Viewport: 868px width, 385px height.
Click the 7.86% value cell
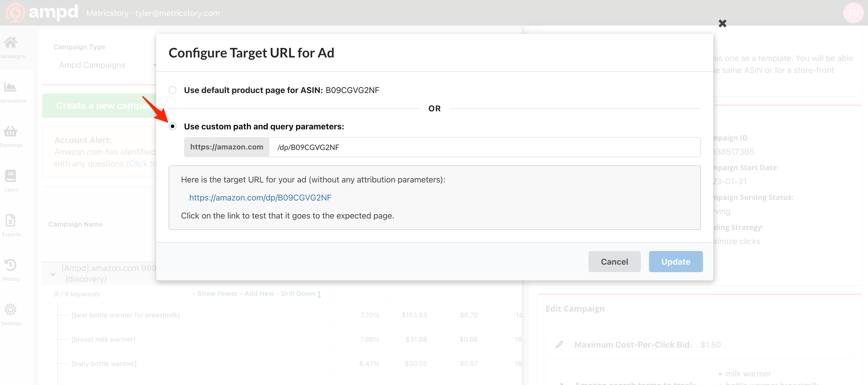[x=369, y=339]
